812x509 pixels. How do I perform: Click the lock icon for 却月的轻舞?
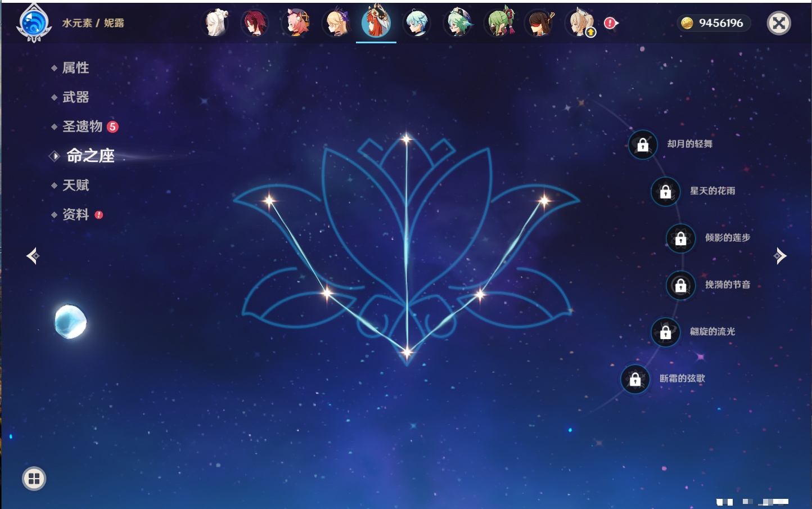(x=643, y=145)
